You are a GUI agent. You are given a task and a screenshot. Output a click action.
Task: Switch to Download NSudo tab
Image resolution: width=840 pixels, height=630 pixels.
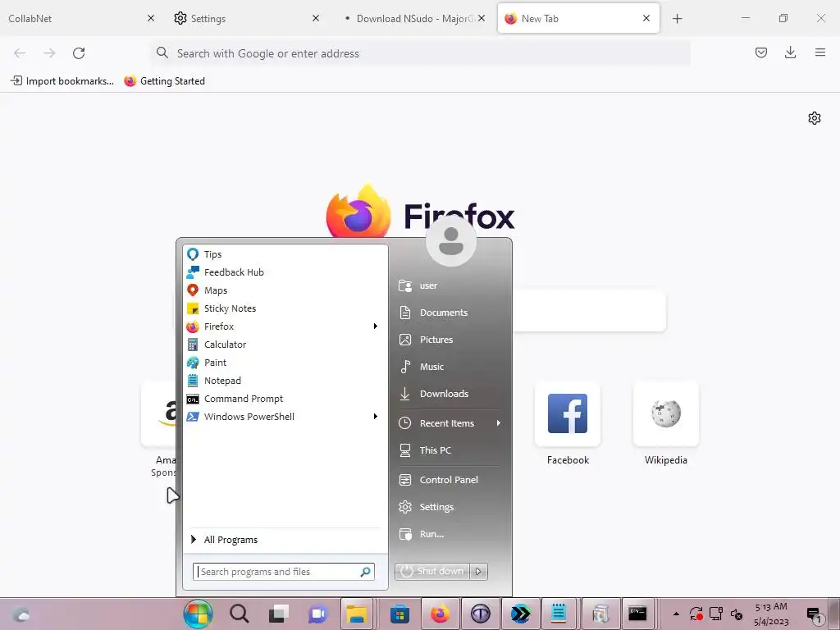[x=413, y=18]
